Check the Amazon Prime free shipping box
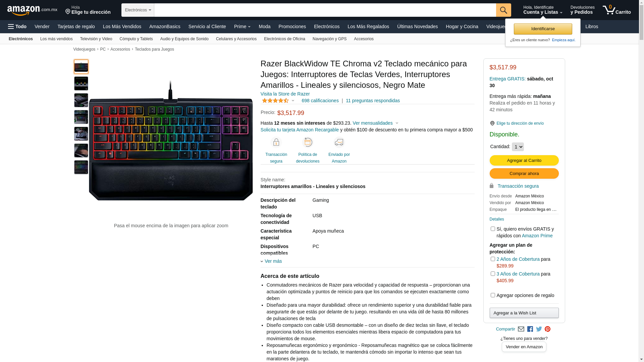This screenshot has height=362, width=644. click(x=493, y=229)
